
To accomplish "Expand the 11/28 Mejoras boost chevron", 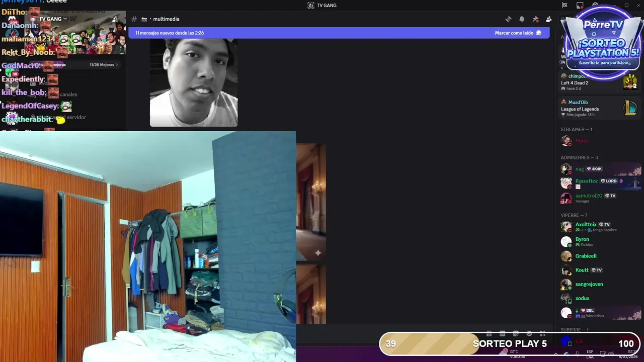I will (x=117, y=65).
